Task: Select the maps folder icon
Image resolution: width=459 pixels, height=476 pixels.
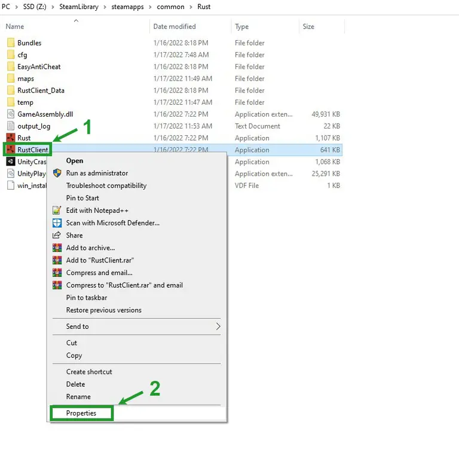Action: click(11, 78)
